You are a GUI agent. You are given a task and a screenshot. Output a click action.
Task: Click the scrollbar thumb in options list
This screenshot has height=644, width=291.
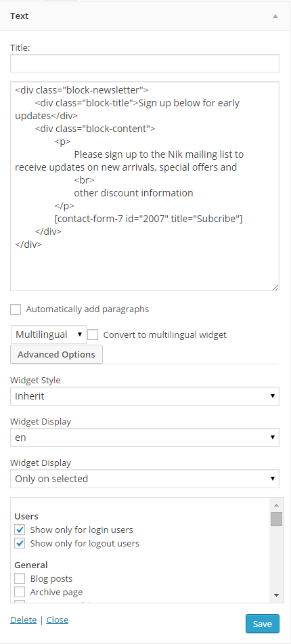tap(276, 519)
